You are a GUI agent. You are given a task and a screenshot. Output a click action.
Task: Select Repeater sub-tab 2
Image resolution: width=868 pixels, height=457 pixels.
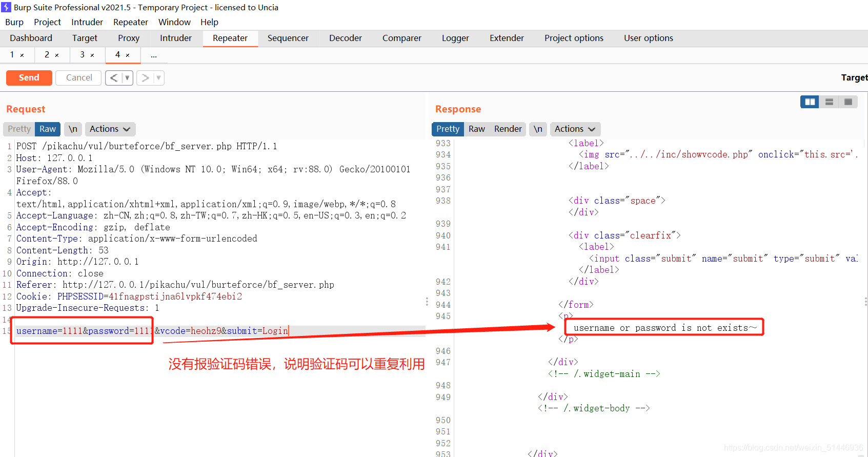point(47,54)
